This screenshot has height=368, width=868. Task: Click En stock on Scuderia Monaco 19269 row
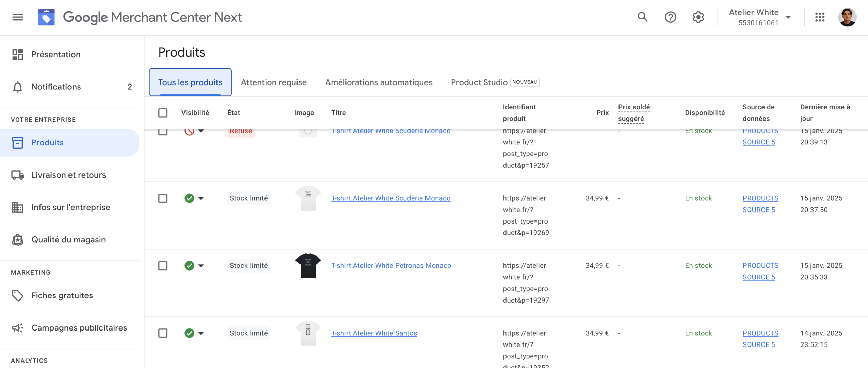(698, 198)
